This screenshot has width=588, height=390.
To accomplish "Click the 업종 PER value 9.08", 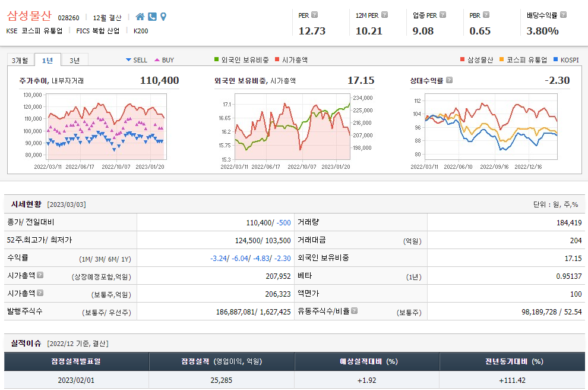I will pyautogui.click(x=423, y=31).
